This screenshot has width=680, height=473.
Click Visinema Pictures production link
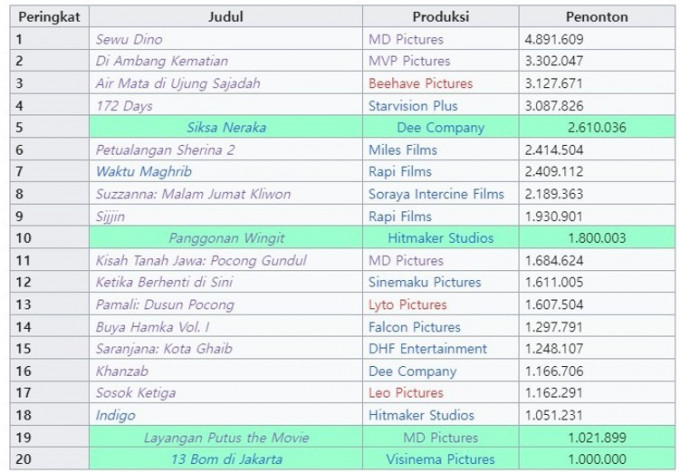click(x=441, y=459)
